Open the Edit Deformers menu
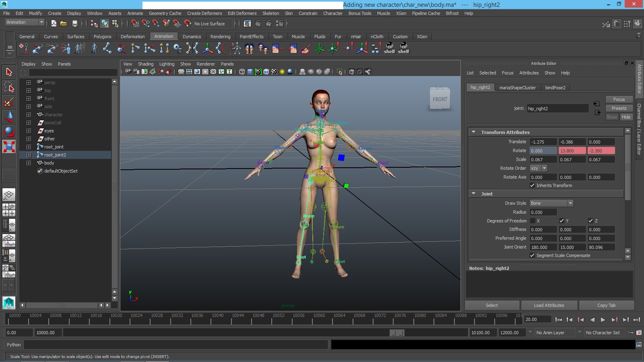 click(x=242, y=13)
